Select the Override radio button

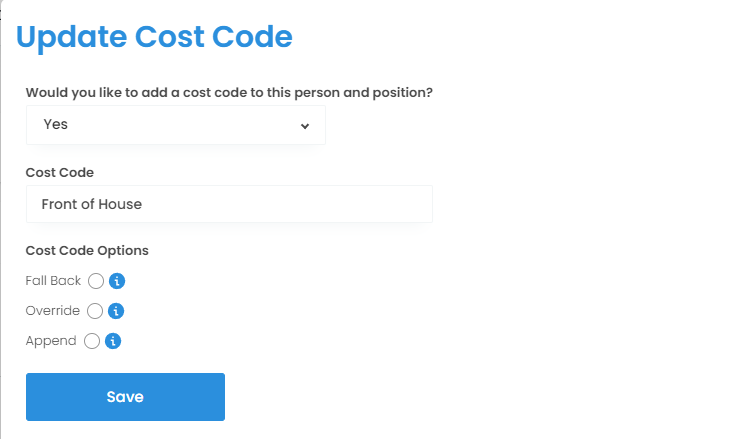coord(96,311)
